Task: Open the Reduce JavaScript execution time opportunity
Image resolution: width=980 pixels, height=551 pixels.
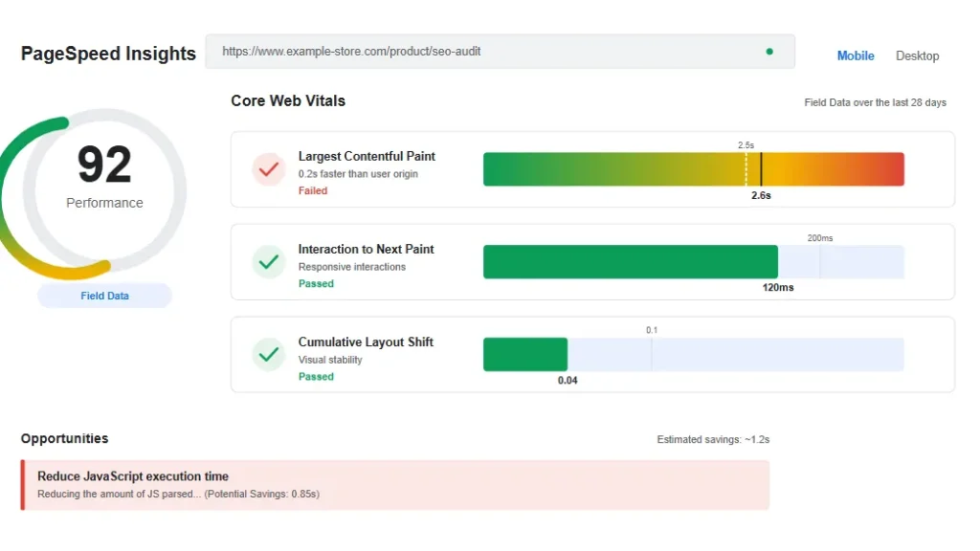Action: pos(395,485)
